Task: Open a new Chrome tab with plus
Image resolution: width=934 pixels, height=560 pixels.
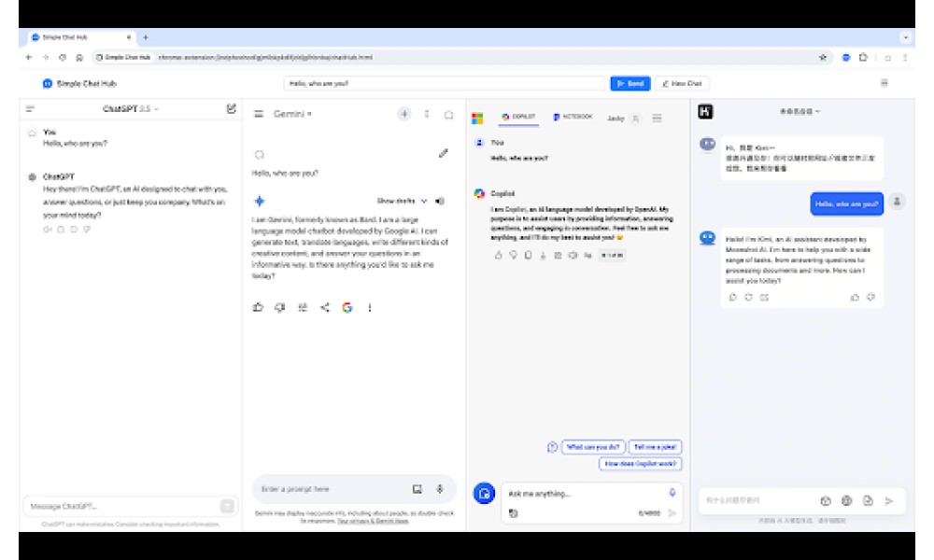Action: click(x=146, y=37)
